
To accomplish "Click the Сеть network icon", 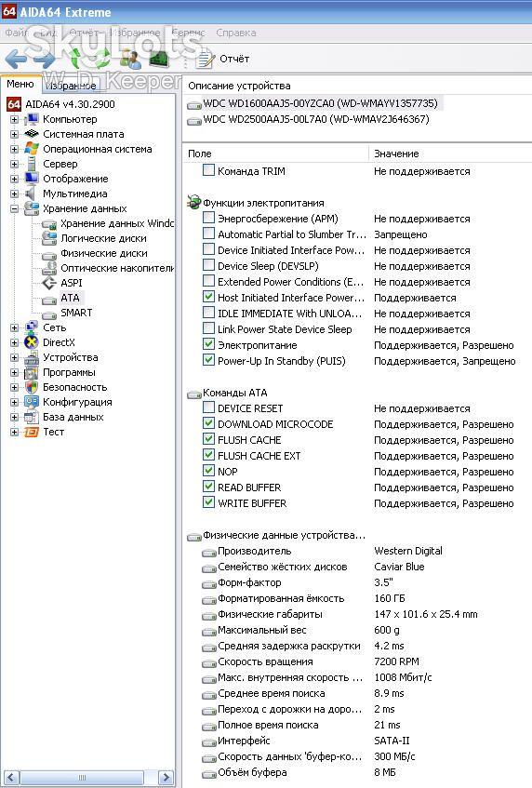I will coord(32,327).
